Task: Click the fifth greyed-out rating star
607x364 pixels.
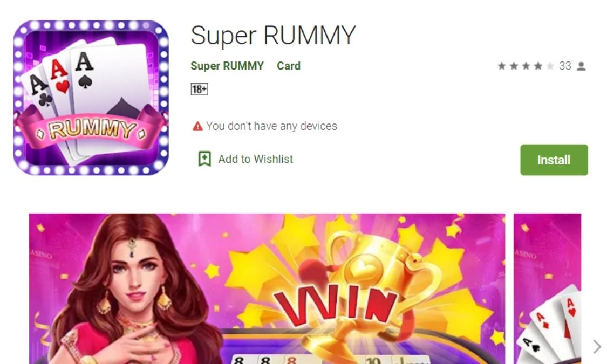Action: tap(550, 66)
